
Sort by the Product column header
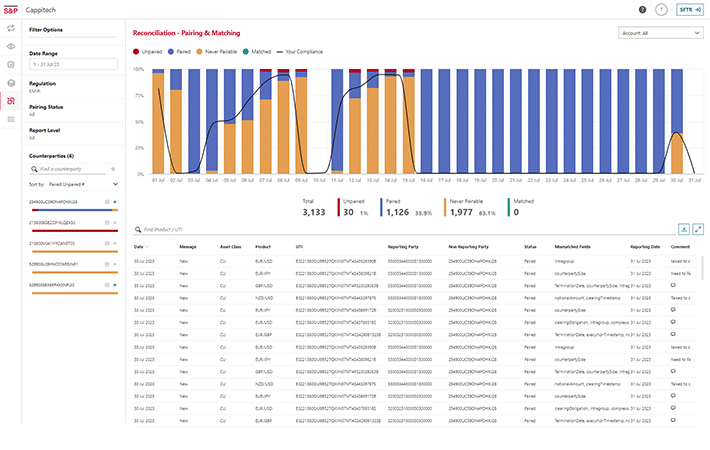pyautogui.click(x=263, y=247)
